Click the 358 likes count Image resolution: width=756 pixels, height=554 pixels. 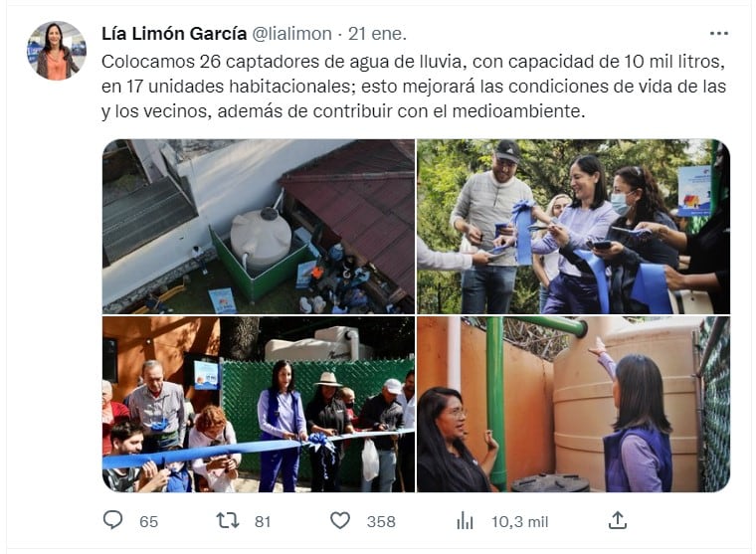pyautogui.click(x=381, y=522)
